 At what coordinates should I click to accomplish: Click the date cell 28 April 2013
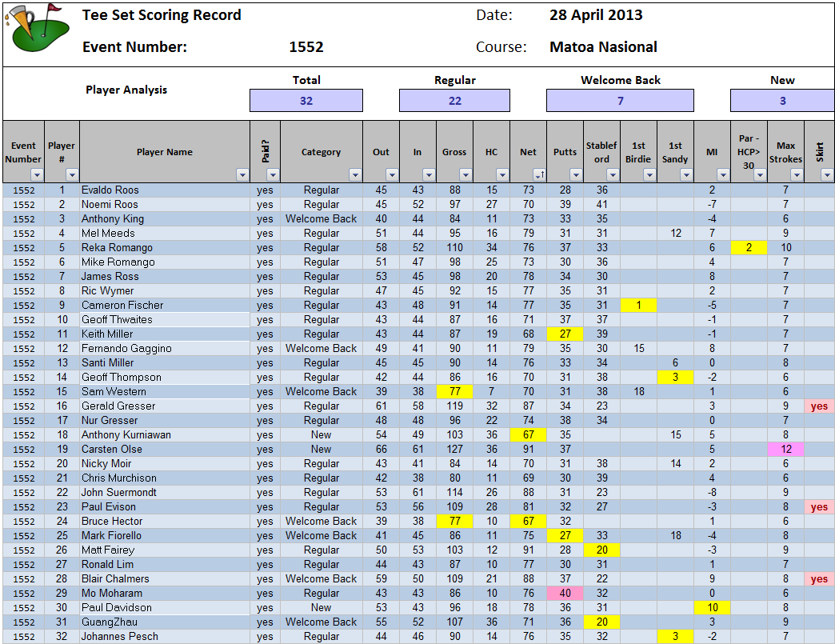[596, 15]
